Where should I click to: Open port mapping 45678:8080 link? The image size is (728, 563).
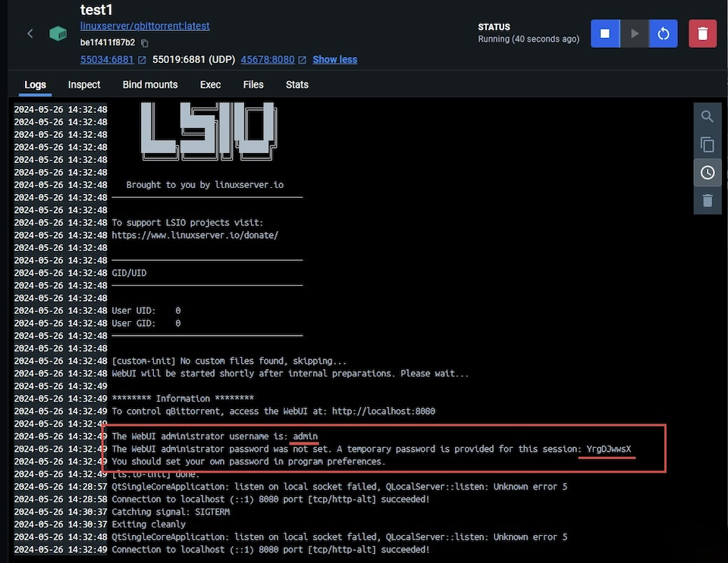(268, 60)
